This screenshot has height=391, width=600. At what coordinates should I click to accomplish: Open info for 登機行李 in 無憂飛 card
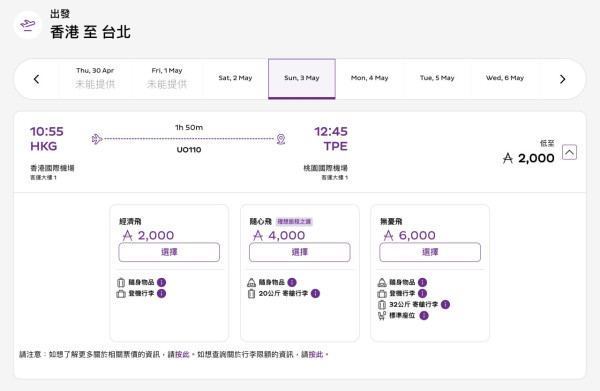click(422, 293)
